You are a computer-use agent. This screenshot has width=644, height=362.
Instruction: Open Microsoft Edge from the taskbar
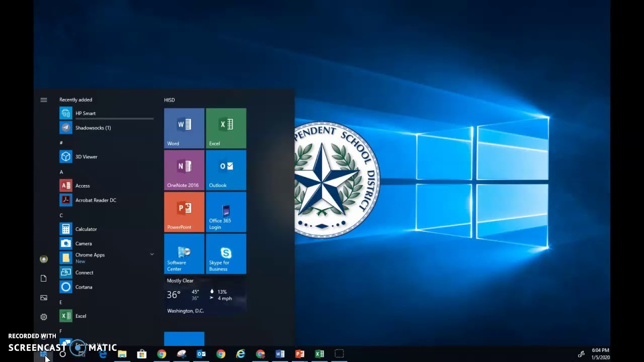103,354
